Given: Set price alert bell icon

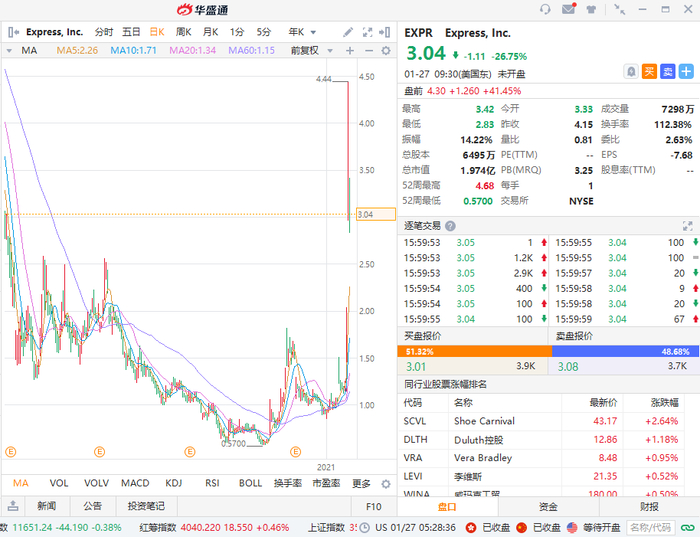Looking at the screenshot, I should click(x=631, y=71).
